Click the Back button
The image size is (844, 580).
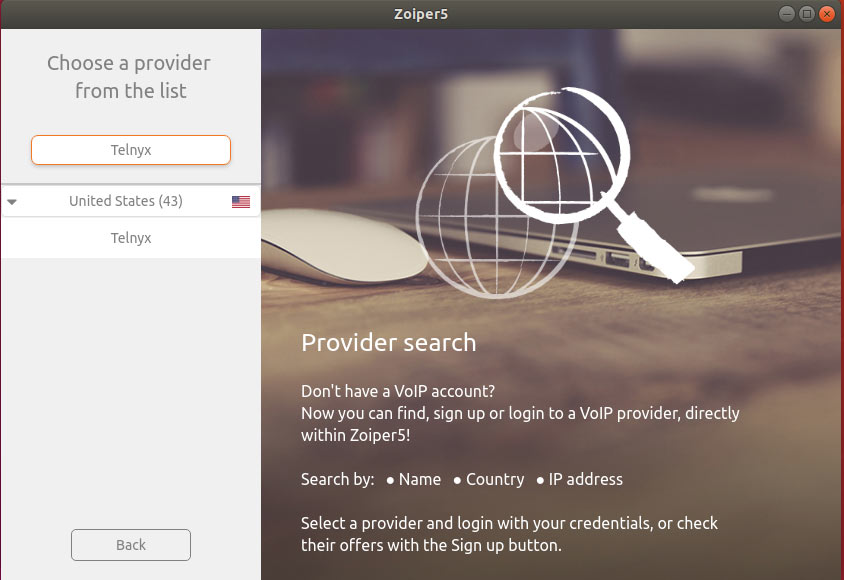[131, 544]
